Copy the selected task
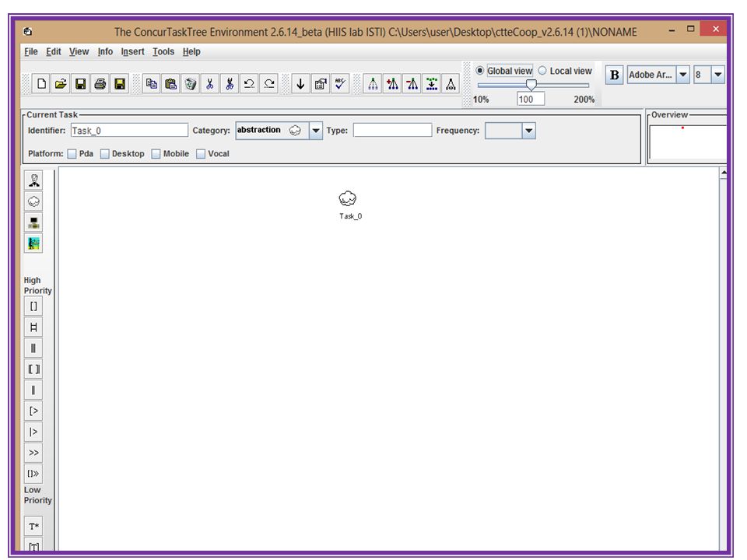The height and width of the screenshot is (560, 747). 152,84
